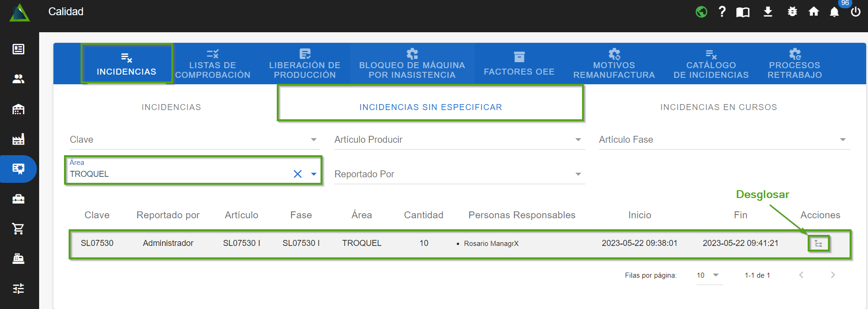The width and height of the screenshot is (868, 309).
Task: Switch to Listas de Comprobación tab
Action: [x=213, y=64]
